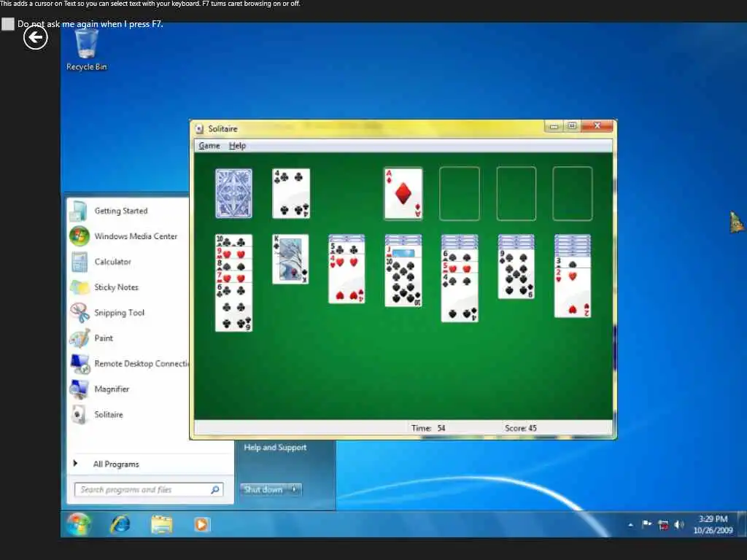Launch Snipping Tool scissors icon
This screenshot has width=747, height=560.
tap(79, 313)
